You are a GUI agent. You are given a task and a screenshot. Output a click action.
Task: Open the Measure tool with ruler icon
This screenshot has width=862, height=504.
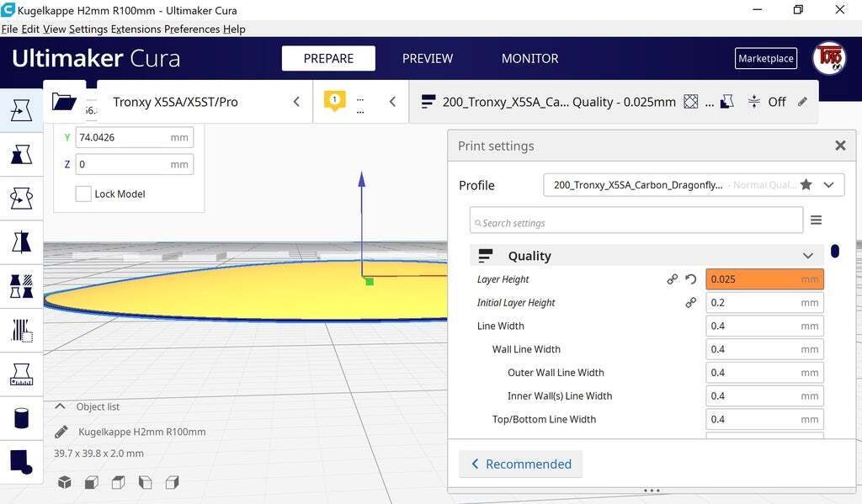click(x=21, y=374)
